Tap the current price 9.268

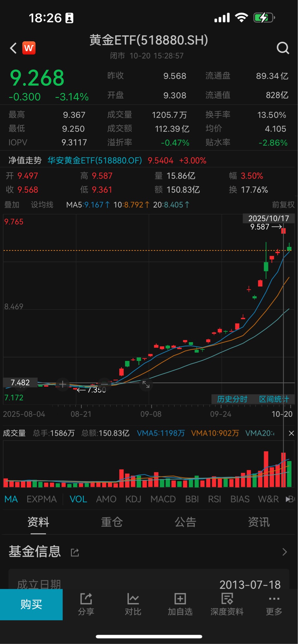[x=37, y=78]
